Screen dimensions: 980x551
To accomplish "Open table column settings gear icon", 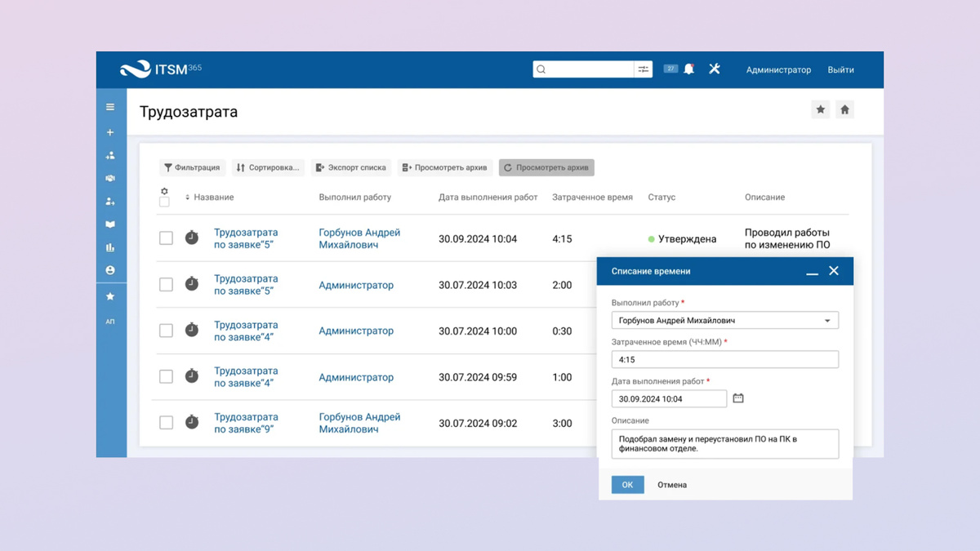I will click(164, 191).
